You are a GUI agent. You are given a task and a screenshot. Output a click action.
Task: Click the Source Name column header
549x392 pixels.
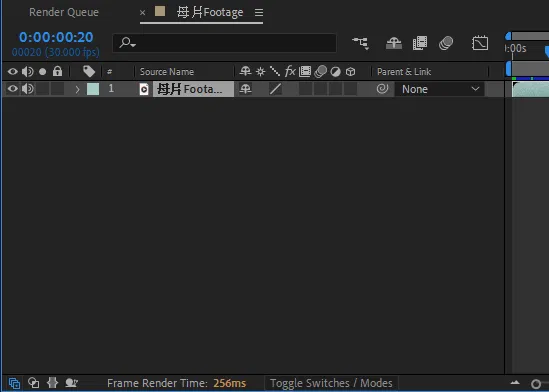167,72
